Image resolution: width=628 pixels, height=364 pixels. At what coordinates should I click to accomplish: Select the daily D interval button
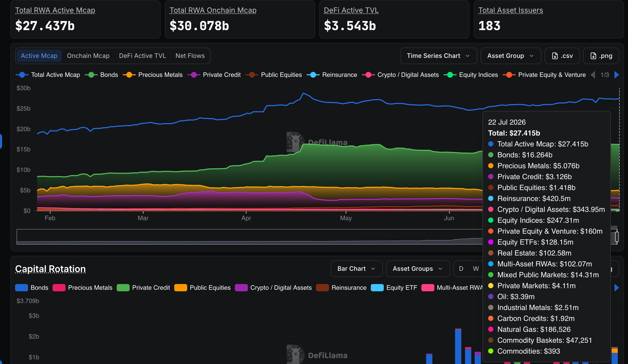pos(461,269)
